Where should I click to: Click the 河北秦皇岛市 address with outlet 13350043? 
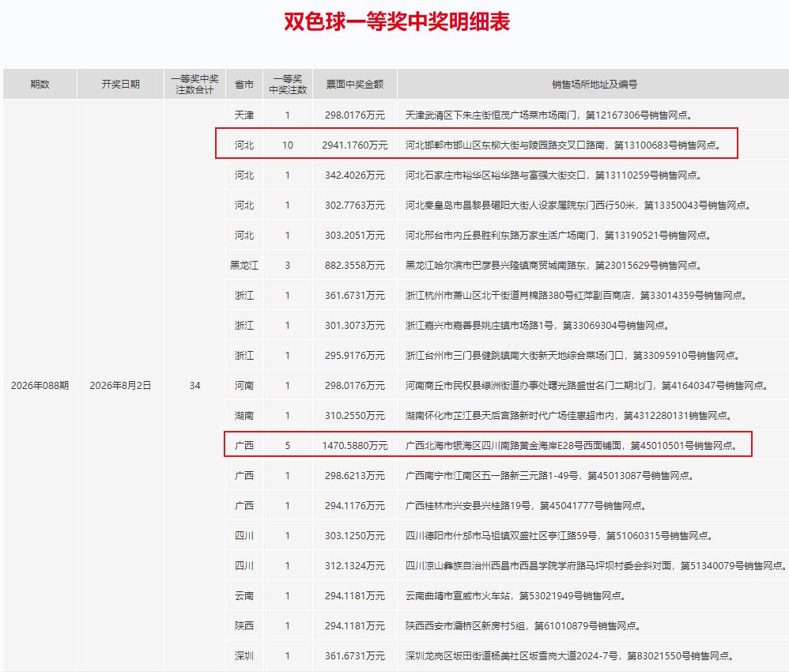point(579,206)
